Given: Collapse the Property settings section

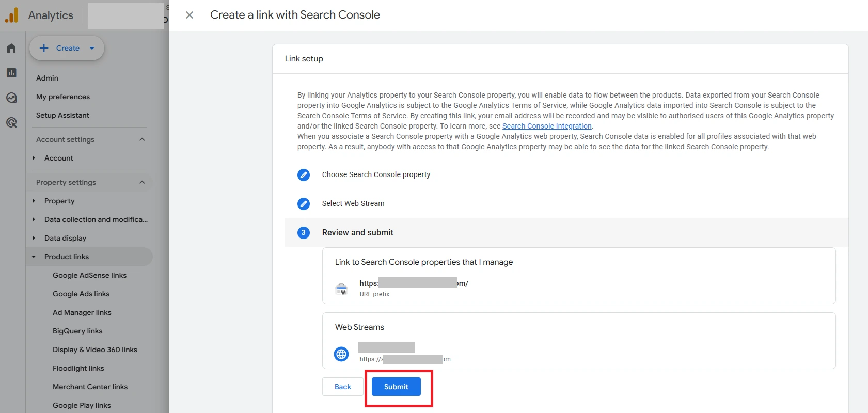Looking at the screenshot, I should pos(142,182).
